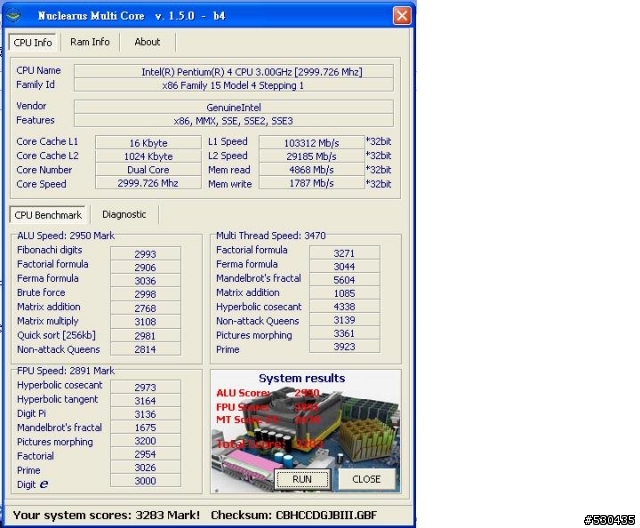Click the Fibonachi digits score 2993
Viewport: 640px width, 528px height.
point(145,254)
